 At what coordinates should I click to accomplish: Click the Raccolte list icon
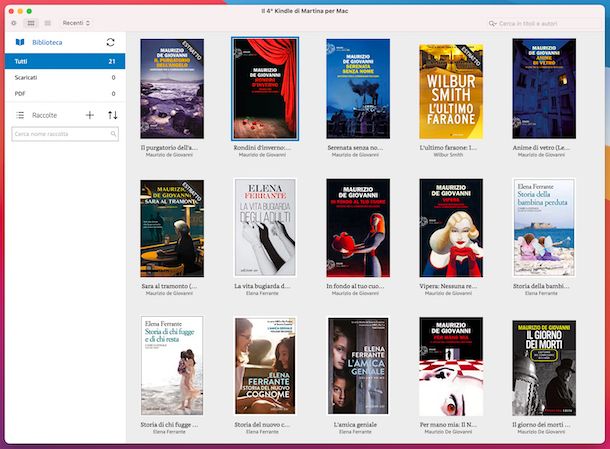[20, 115]
